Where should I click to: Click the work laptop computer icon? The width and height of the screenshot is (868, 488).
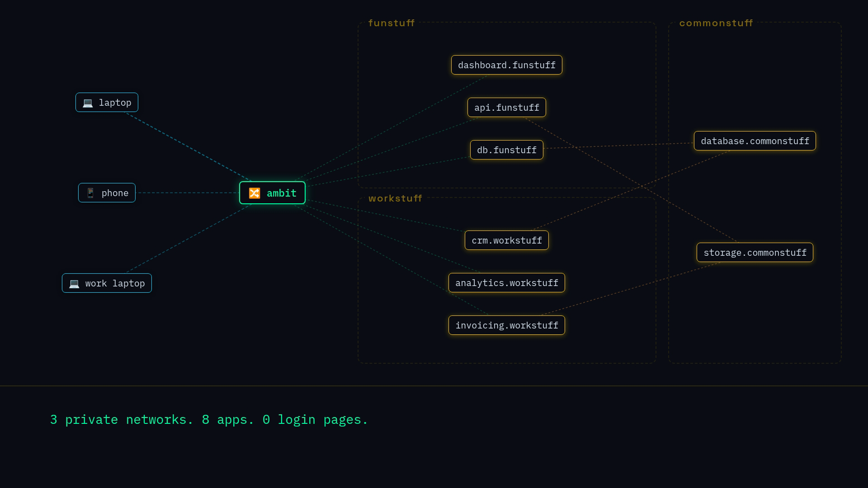74,284
